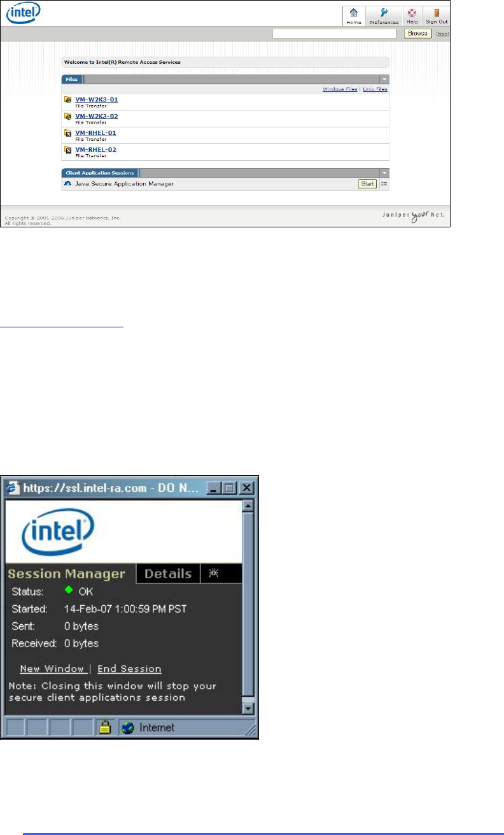The image size is (504, 835).
Task: Click Java Secure Application Manager icon
Action: point(68,183)
